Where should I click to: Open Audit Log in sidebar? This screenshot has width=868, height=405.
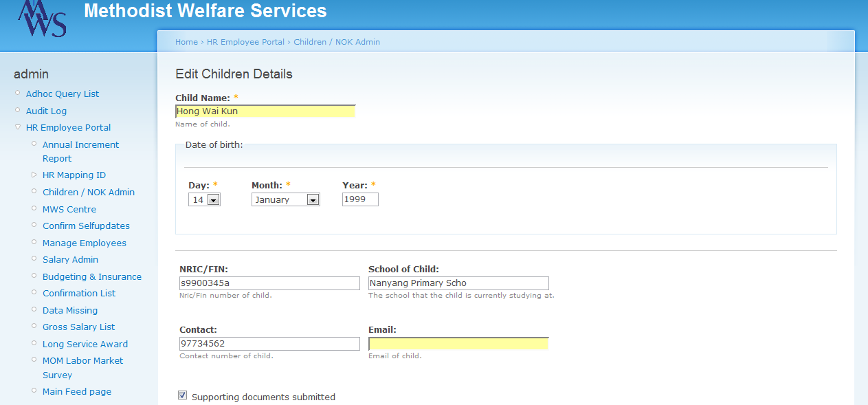pyautogui.click(x=46, y=111)
